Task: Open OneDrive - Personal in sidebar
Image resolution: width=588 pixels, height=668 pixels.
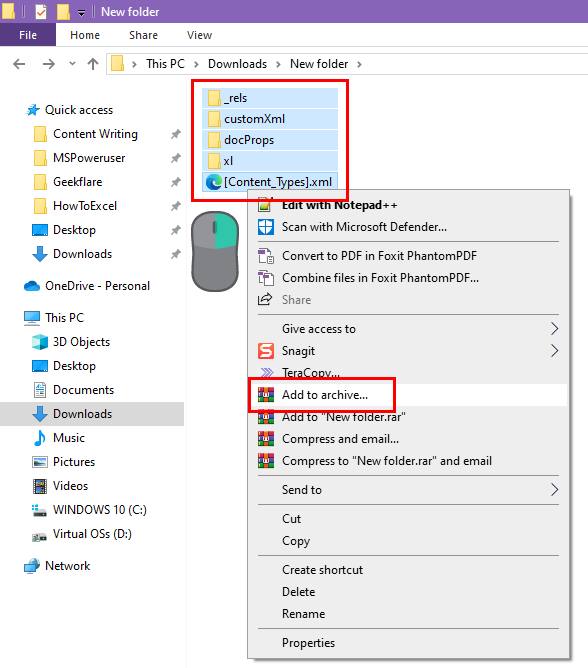Action: (x=97, y=286)
